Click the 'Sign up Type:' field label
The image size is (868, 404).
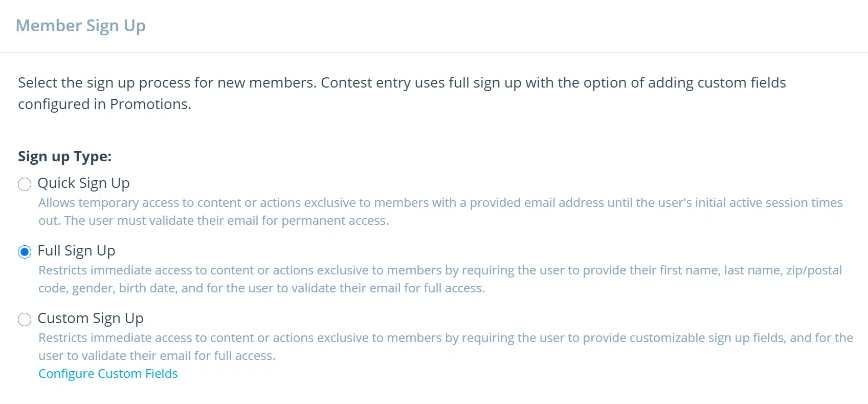point(64,156)
